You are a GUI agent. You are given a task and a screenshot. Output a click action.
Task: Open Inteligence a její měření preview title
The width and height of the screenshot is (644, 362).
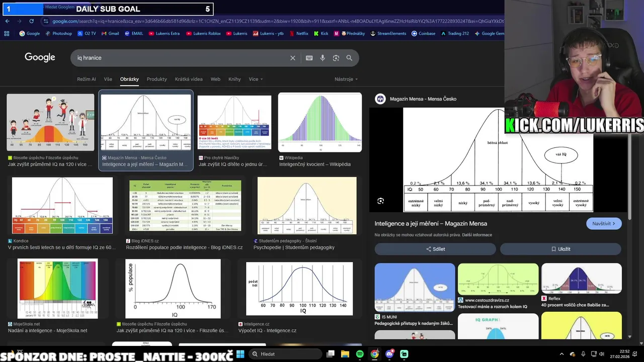pyautogui.click(x=431, y=223)
